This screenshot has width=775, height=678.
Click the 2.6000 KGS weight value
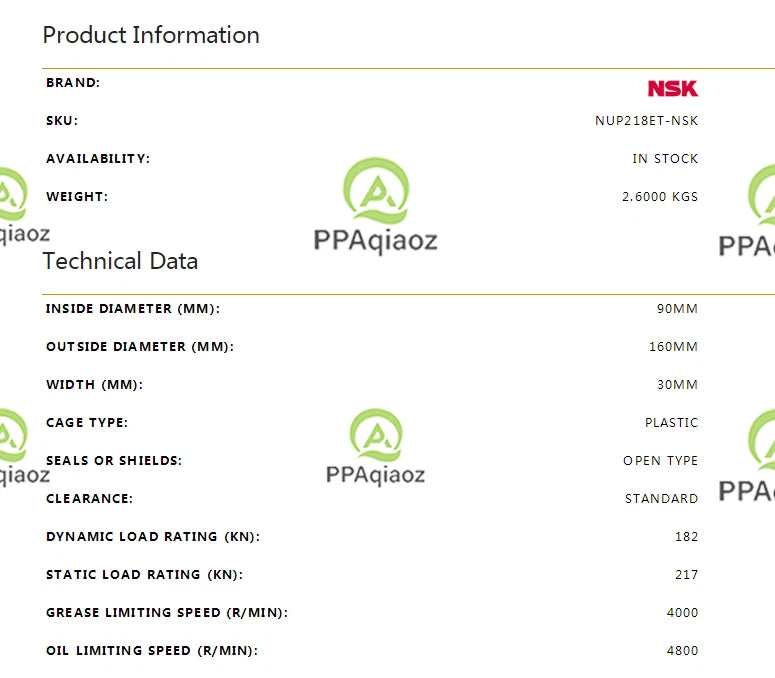[x=660, y=197]
